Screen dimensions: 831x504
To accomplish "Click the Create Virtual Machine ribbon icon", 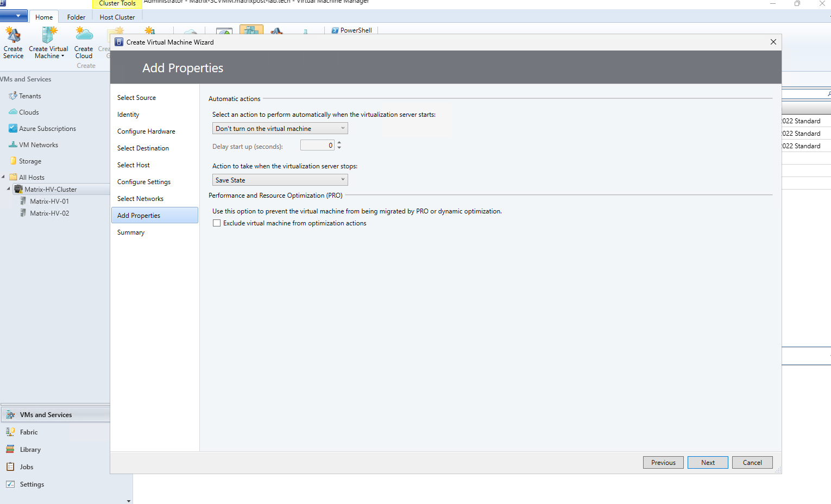I will click(48, 43).
